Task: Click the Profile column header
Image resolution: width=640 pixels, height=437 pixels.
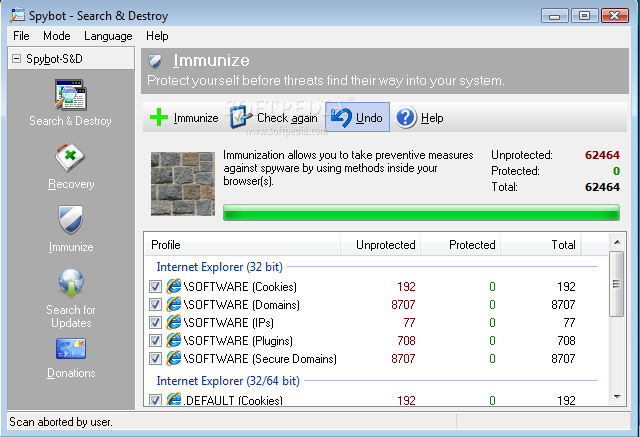Action: click(x=168, y=244)
